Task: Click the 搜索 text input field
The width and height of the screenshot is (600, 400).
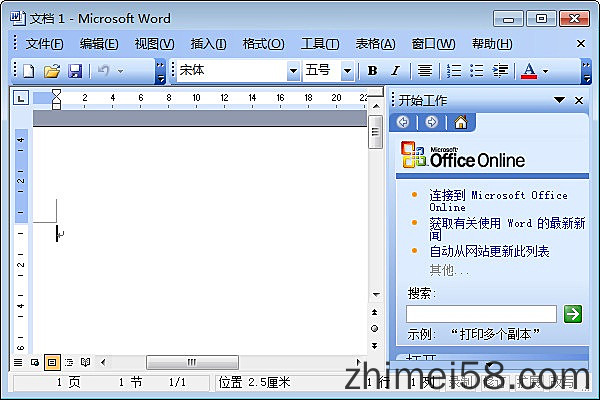Action: point(481,313)
